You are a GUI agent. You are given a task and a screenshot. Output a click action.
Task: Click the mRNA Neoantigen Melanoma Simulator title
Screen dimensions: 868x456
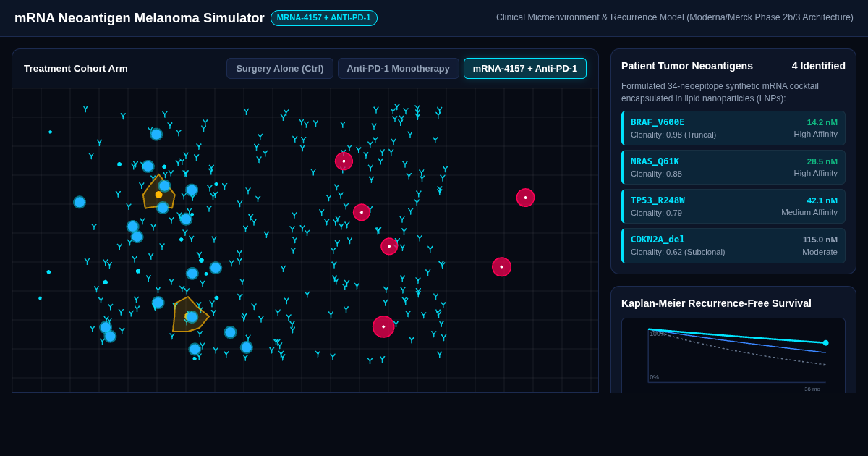pyautogui.click(x=140, y=18)
